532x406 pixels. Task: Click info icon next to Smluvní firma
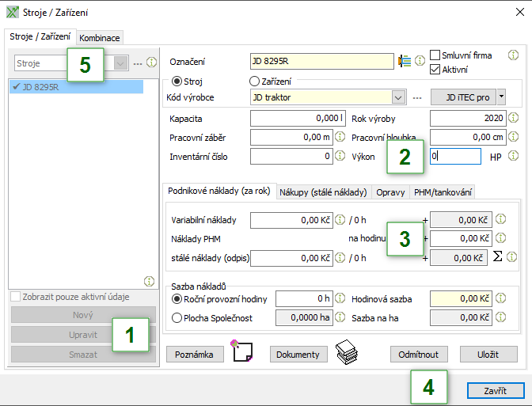tap(513, 55)
